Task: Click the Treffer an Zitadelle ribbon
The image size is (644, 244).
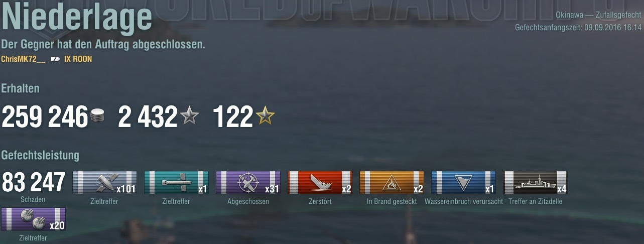Action: [535, 183]
